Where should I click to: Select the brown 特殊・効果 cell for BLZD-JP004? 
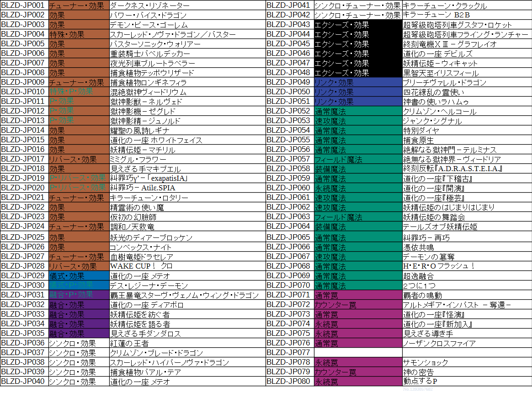(x=78, y=34)
